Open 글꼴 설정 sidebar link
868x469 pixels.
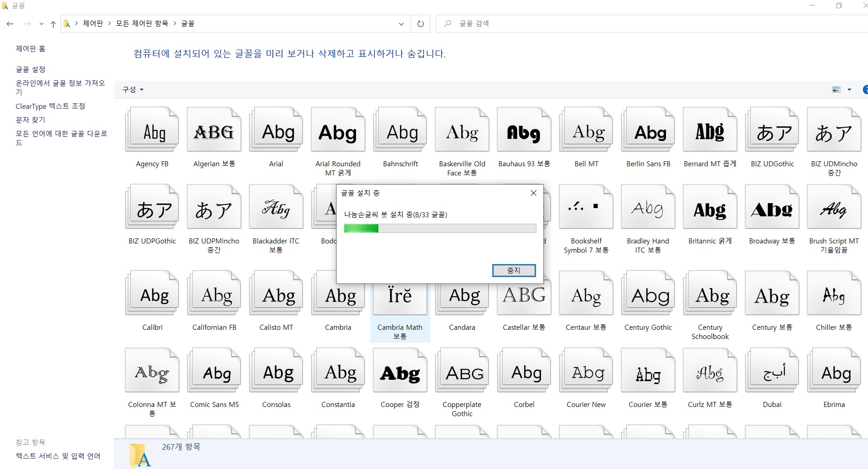(30, 69)
